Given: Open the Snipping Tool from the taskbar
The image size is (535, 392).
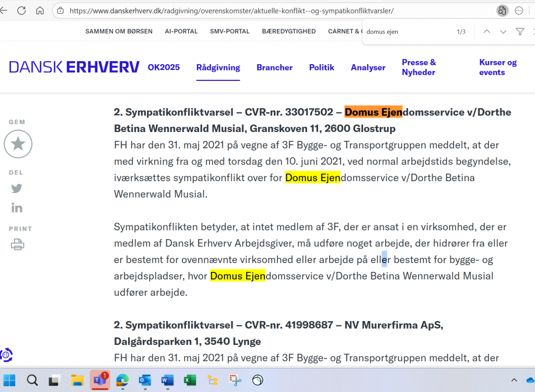Looking at the screenshot, I should pos(236,380).
